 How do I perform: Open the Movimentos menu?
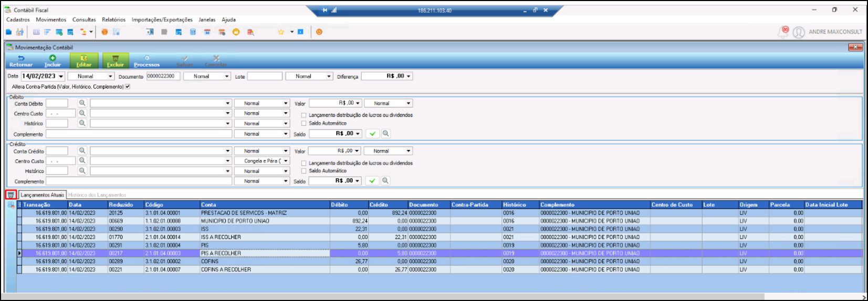pos(51,20)
